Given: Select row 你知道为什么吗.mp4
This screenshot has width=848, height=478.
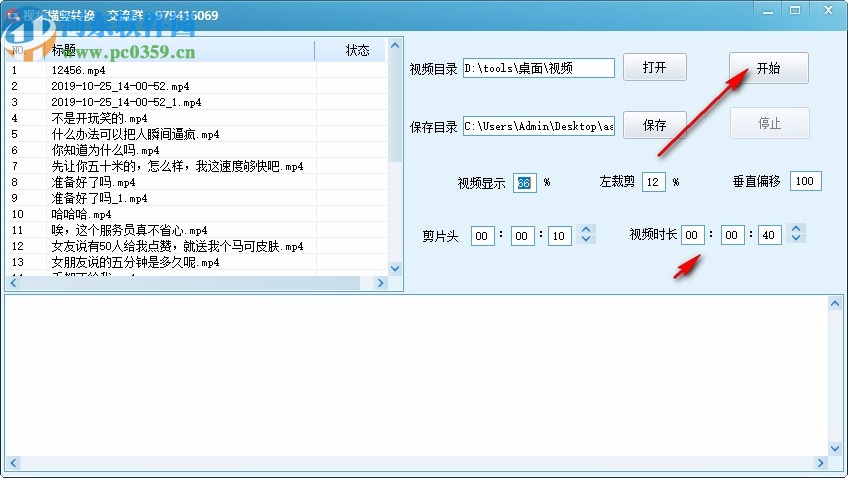Looking at the screenshot, I should 197,150.
